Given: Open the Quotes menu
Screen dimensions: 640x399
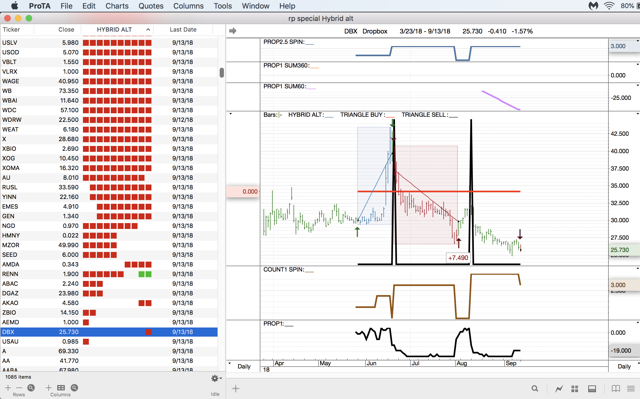Looking at the screenshot, I should coord(151,6).
